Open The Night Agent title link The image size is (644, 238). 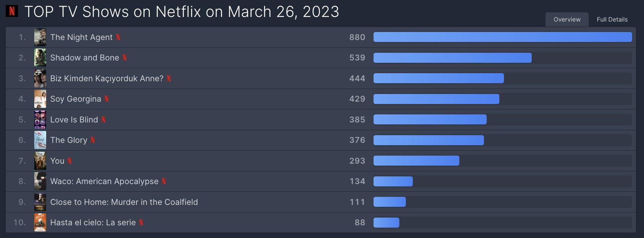[81, 37]
